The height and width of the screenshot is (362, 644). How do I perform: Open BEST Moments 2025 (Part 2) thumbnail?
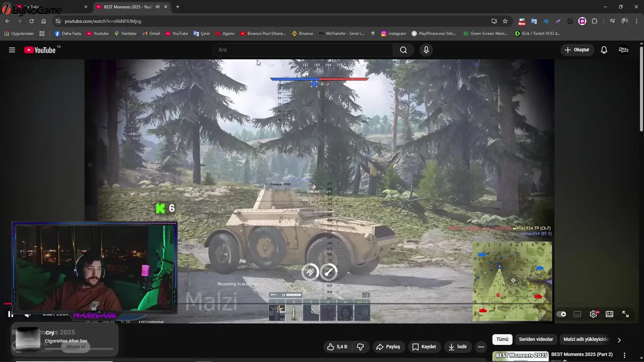[520, 356]
